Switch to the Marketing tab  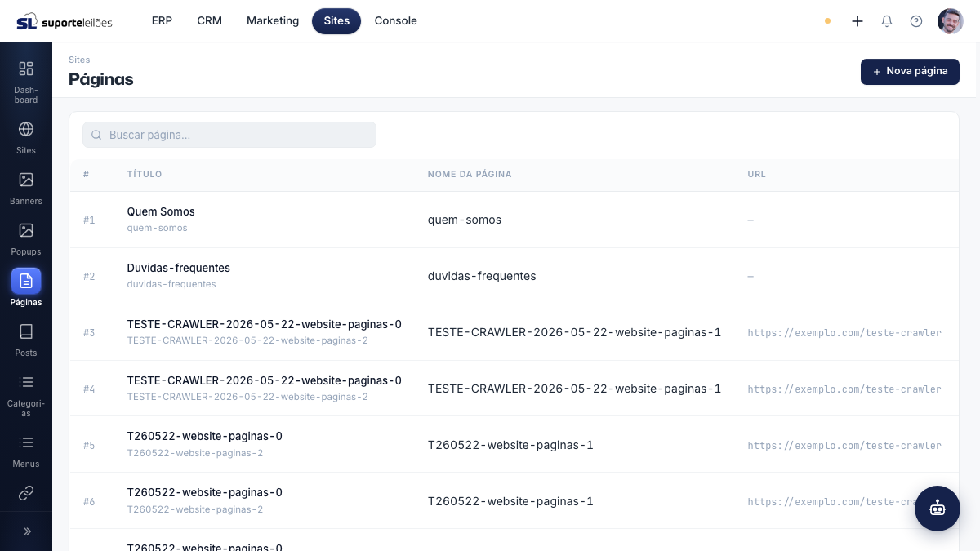pos(273,21)
